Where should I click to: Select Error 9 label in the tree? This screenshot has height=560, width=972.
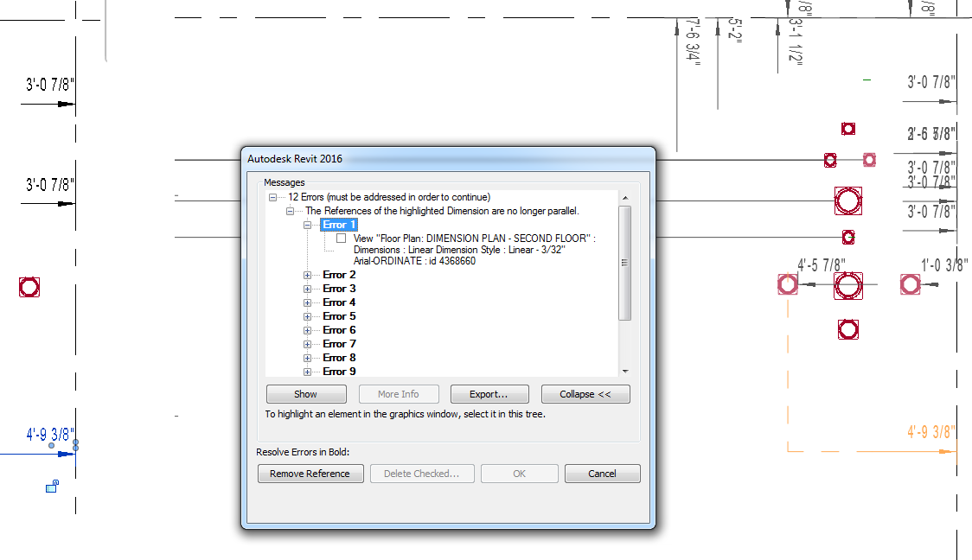pos(339,372)
